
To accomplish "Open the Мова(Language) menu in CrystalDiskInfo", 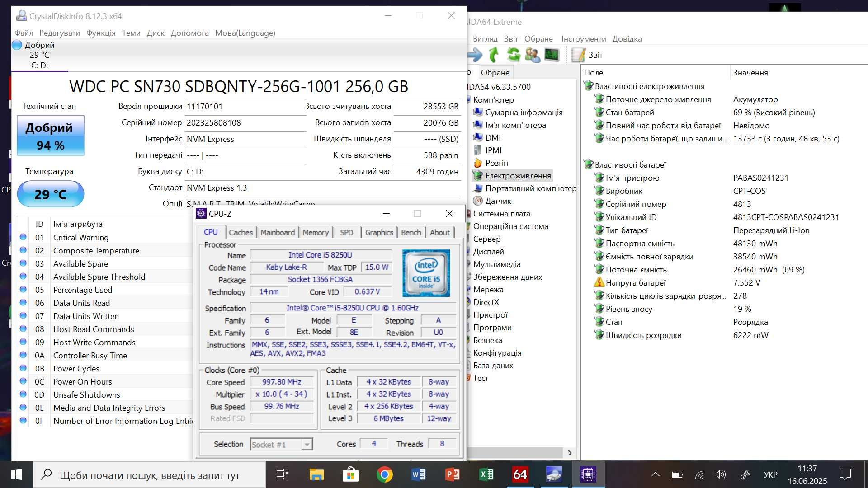I will pos(245,33).
